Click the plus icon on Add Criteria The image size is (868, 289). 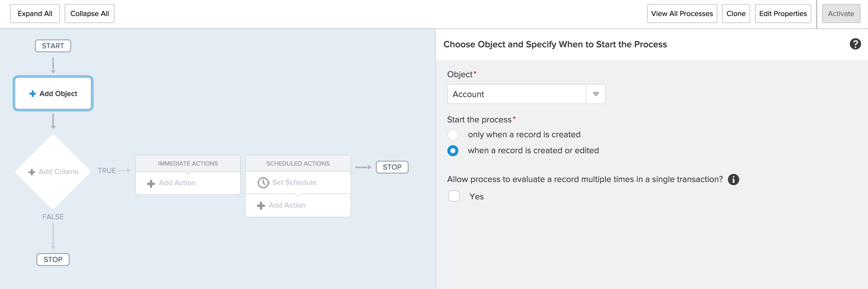32,172
